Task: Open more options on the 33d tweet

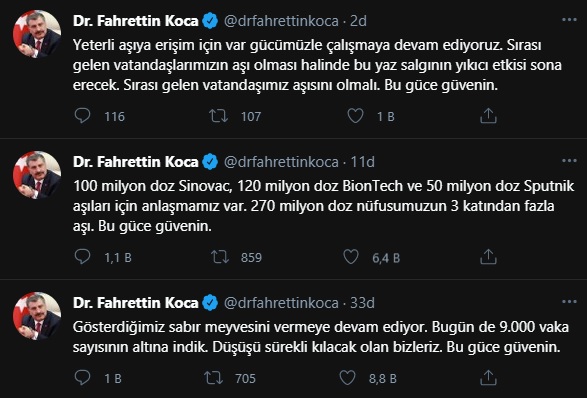Action: [x=569, y=301]
